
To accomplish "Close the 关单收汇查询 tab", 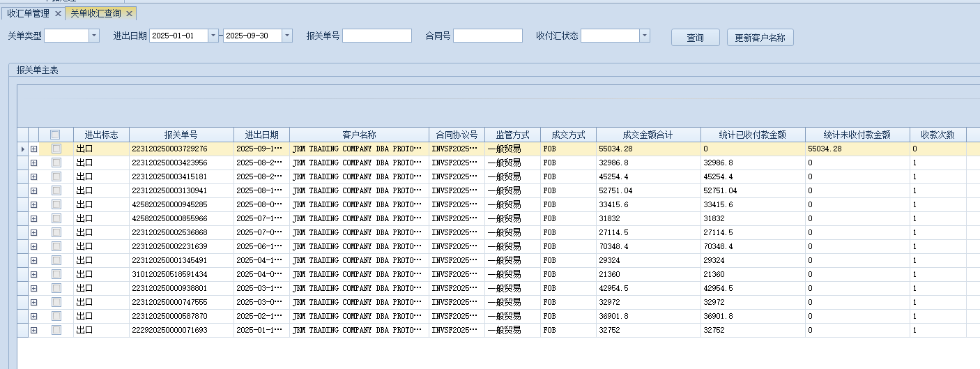I will [x=129, y=14].
